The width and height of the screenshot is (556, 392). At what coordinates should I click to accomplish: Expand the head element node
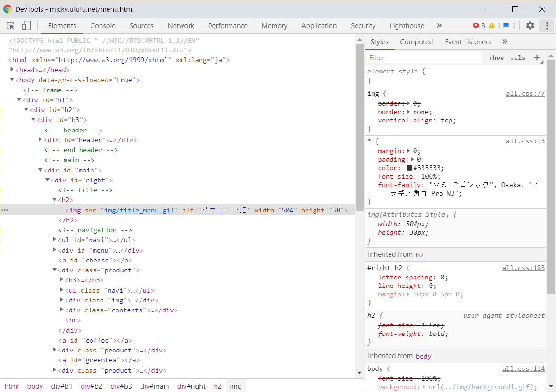(12, 70)
